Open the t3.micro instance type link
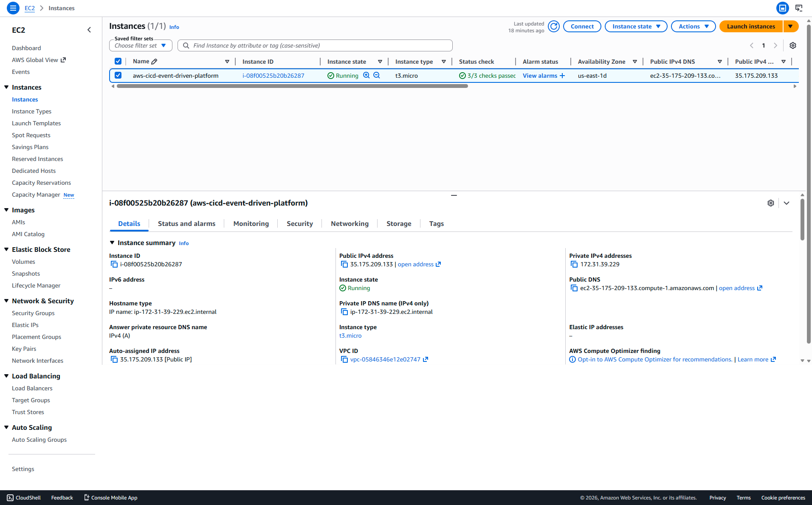This screenshot has width=812, height=505. pos(350,336)
